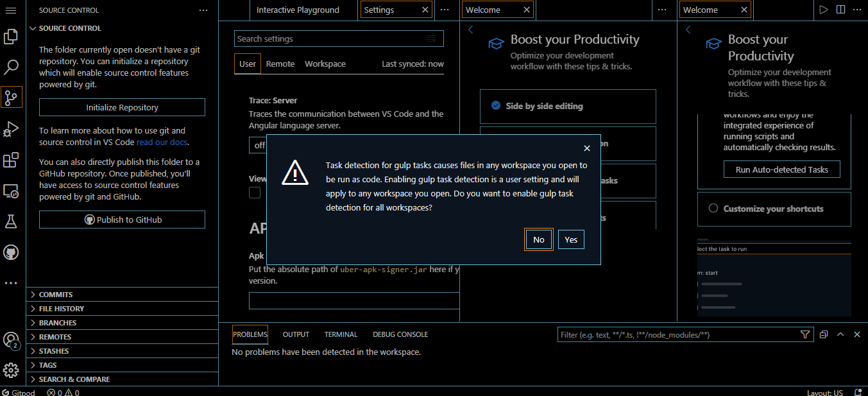Split the editor to the right
This screenshot has width=868, height=396.
pyautogui.click(x=840, y=10)
